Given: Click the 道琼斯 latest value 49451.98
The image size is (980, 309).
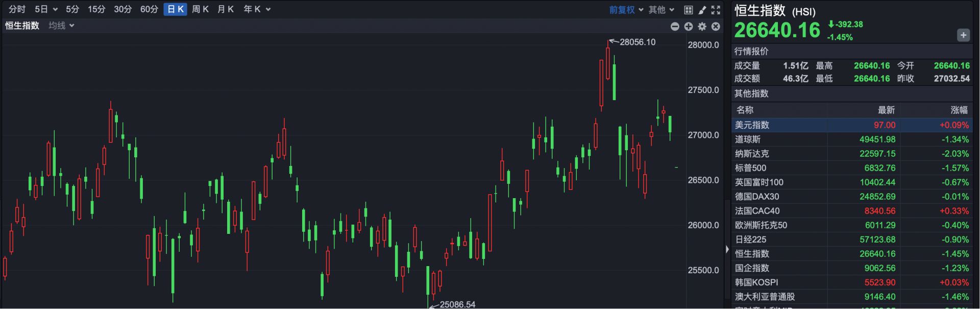Looking at the screenshot, I should click(x=877, y=139).
